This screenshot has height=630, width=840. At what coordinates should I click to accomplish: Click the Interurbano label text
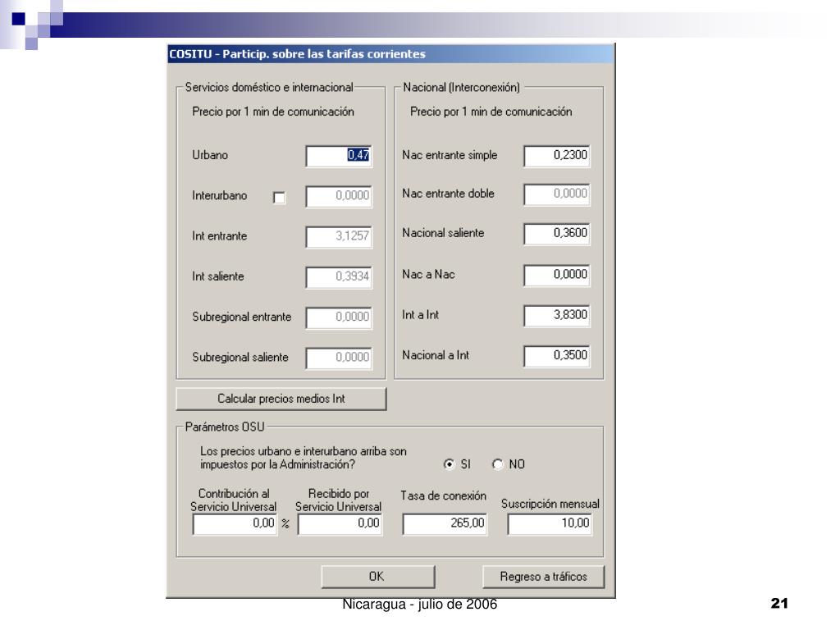[x=220, y=195]
